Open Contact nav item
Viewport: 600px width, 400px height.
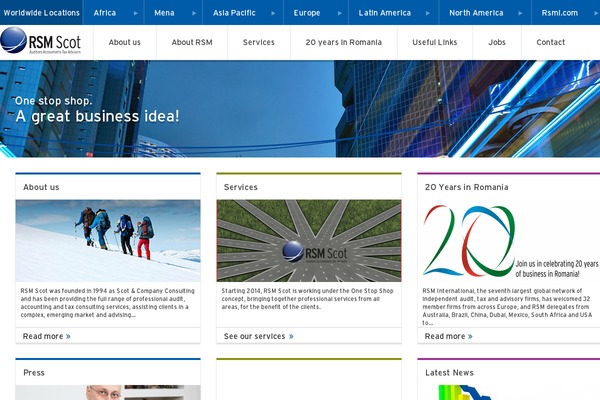(551, 42)
